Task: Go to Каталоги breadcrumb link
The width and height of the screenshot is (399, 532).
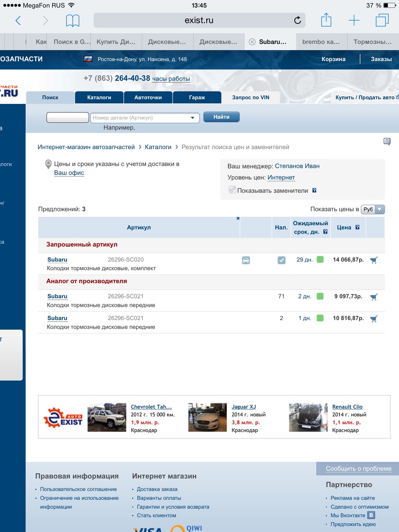Action: click(x=158, y=147)
